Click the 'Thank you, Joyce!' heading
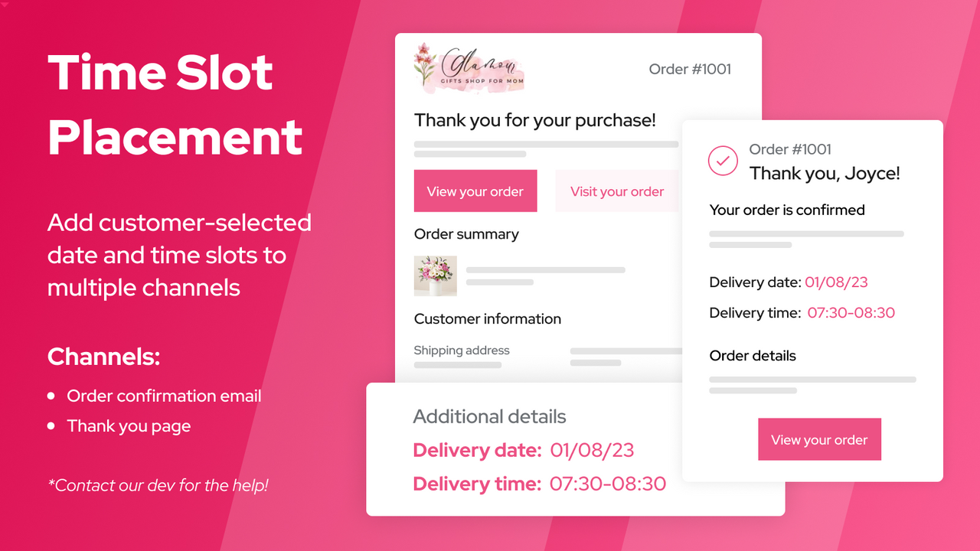Viewport: 980px width, 551px height. tap(824, 174)
